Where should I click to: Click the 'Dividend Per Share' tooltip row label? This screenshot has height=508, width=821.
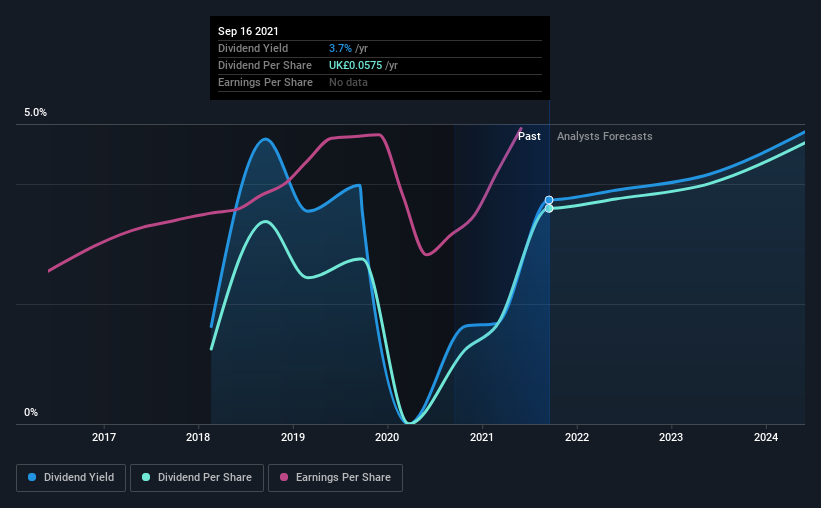click(x=264, y=65)
